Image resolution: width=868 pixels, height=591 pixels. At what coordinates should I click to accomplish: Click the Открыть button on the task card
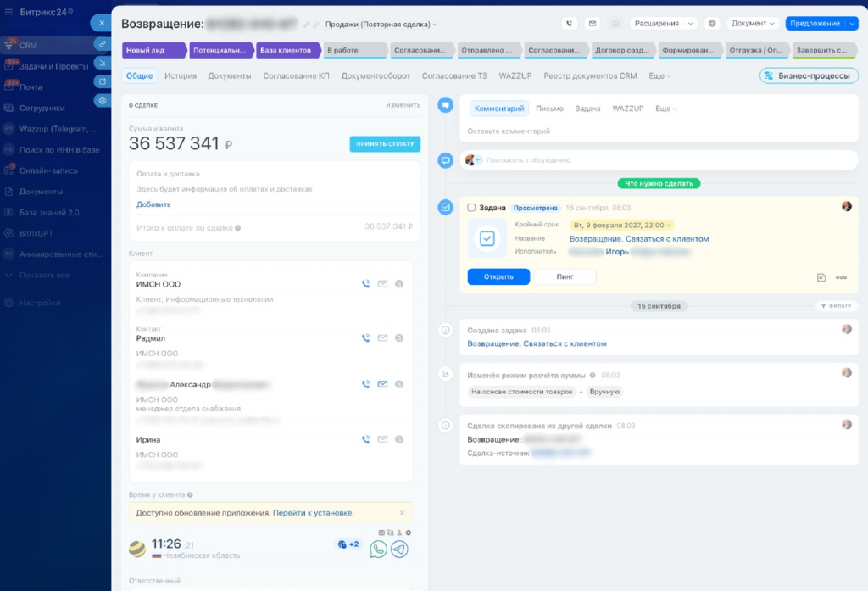[498, 276]
